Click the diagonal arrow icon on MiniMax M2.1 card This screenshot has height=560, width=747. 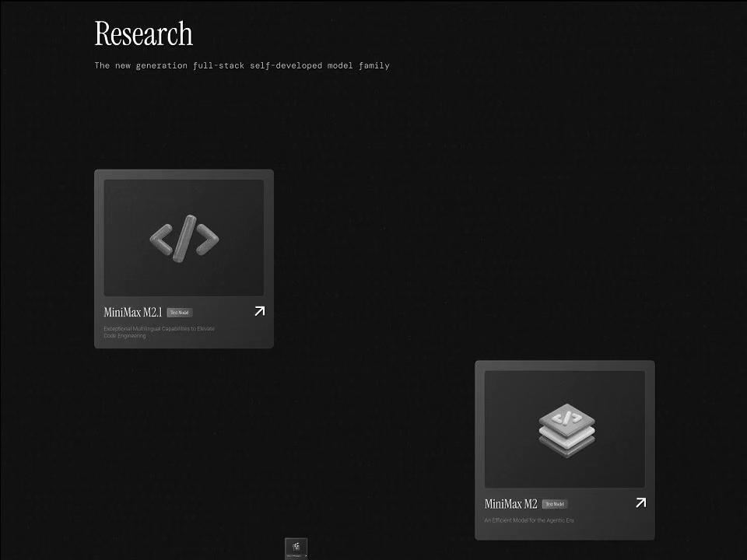(x=259, y=311)
